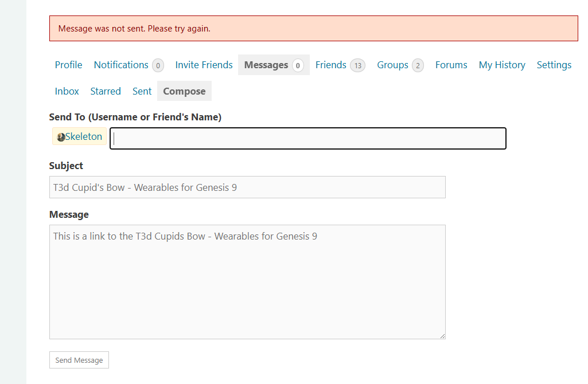Open the Groups tab
Viewport: 588px width, 384px height.
[x=400, y=65]
